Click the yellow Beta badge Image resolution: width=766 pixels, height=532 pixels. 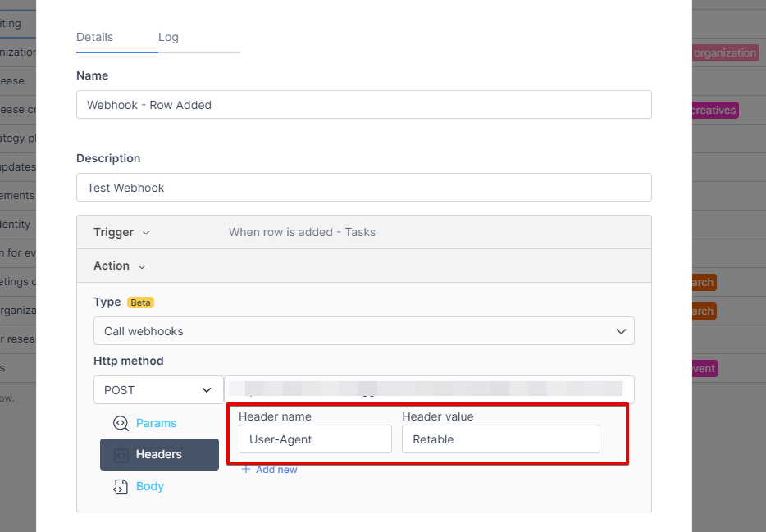click(x=140, y=302)
